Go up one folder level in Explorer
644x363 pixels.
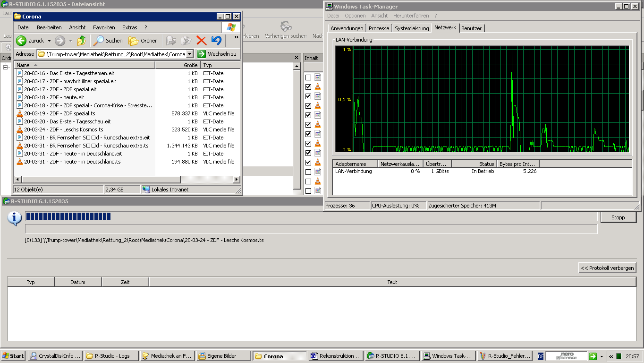point(82,41)
